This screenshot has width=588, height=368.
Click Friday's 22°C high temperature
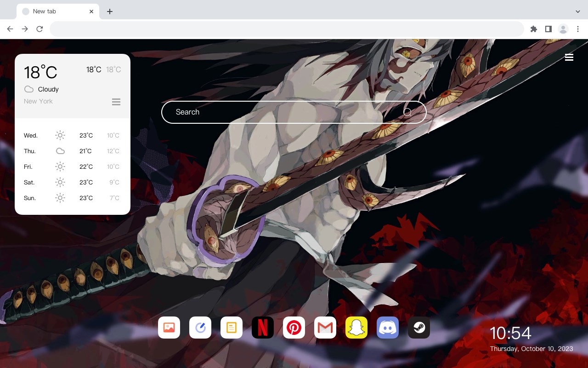coord(86,167)
